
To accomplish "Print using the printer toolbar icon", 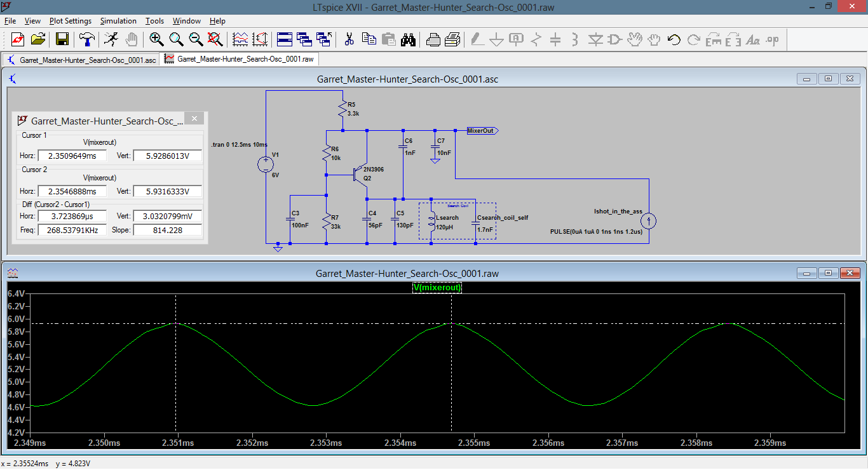I will [x=433, y=39].
